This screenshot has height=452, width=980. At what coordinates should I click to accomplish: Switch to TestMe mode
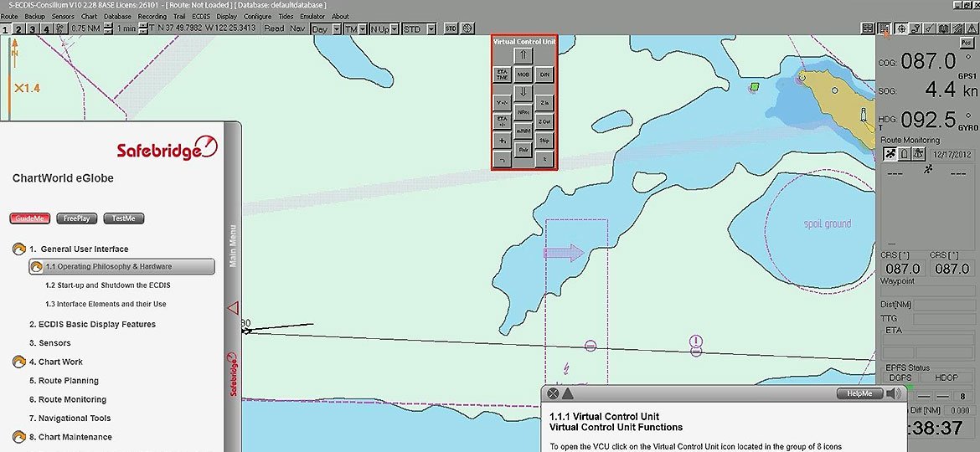124,218
